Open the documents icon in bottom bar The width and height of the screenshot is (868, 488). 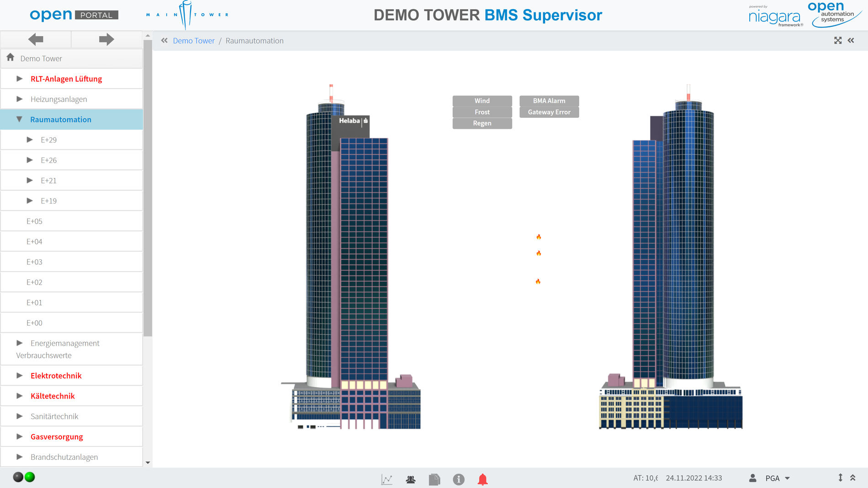click(434, 479)
